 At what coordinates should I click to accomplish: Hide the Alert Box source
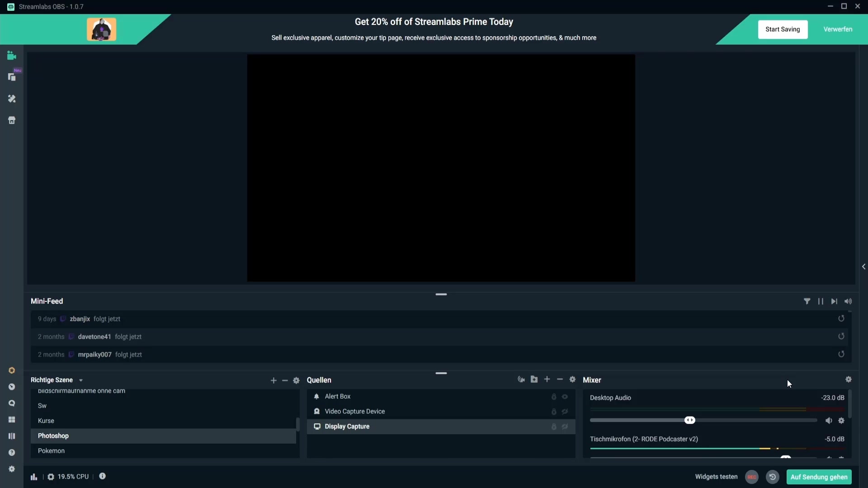[x=565, y=397]
